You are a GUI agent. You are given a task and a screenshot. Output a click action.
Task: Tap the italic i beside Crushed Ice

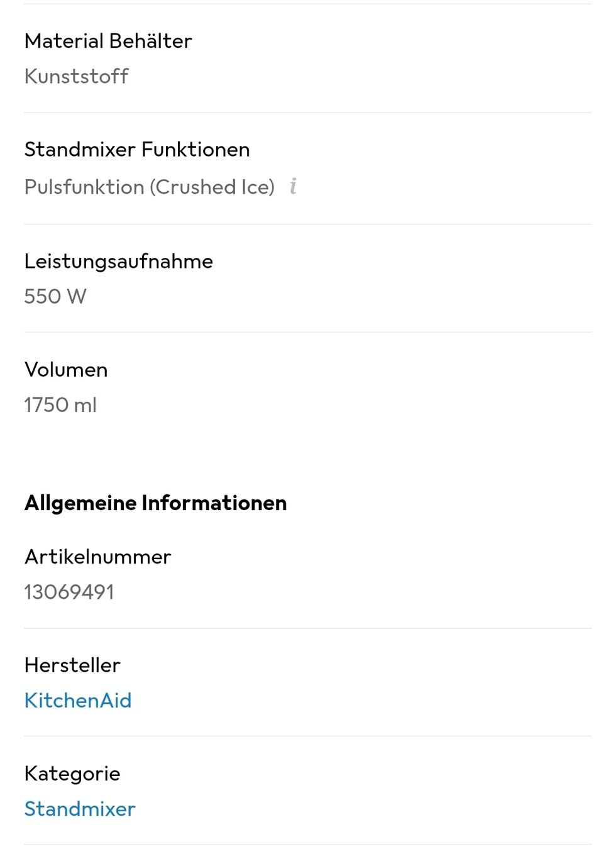293,186
